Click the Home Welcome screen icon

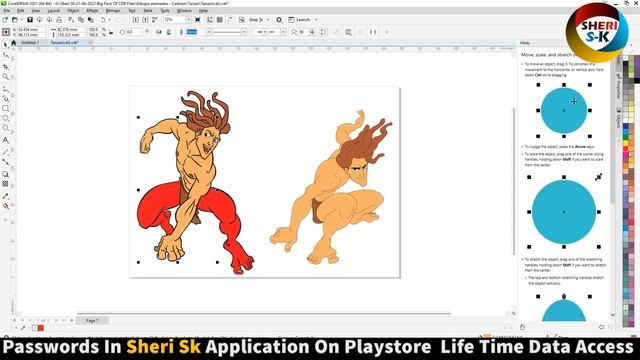tap(13, 42)
